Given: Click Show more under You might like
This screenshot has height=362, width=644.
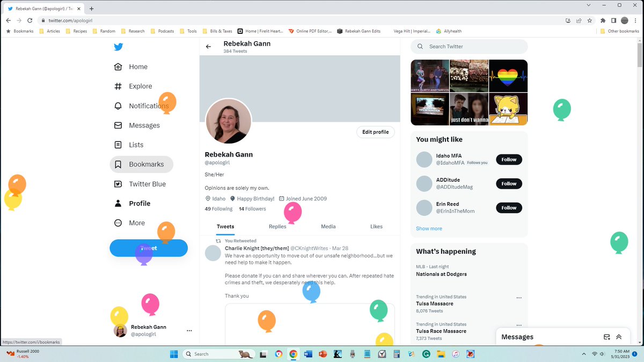Looking at the screenshot, I should [x=429, y=228].
